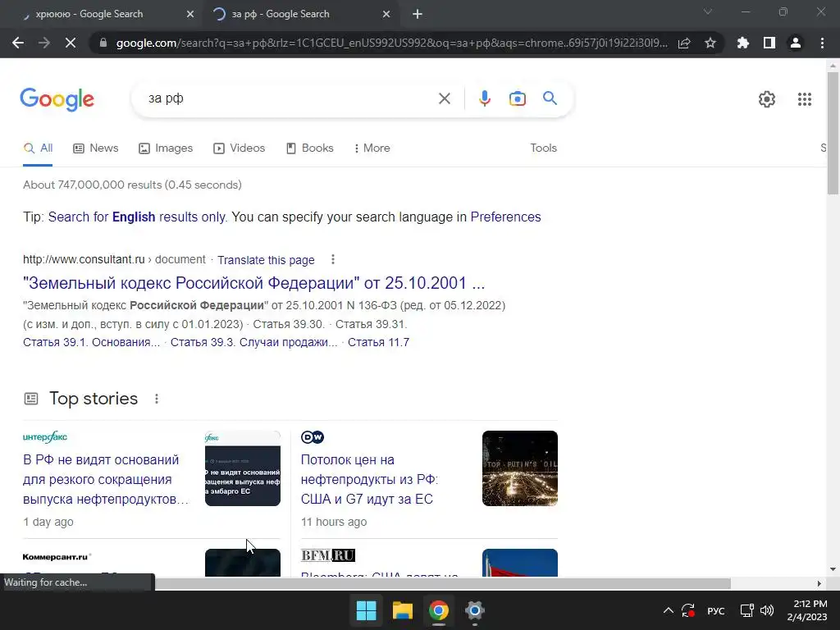Click the BFM.RU source logo
Screen dimensions: 840x630
328,555
